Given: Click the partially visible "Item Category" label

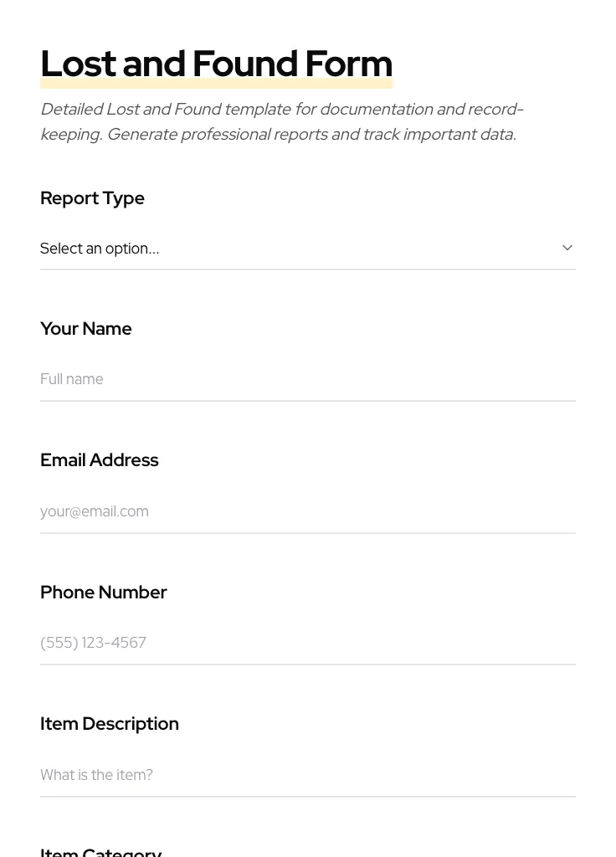Looking at the screenshot, I should [x=100, y=852].
